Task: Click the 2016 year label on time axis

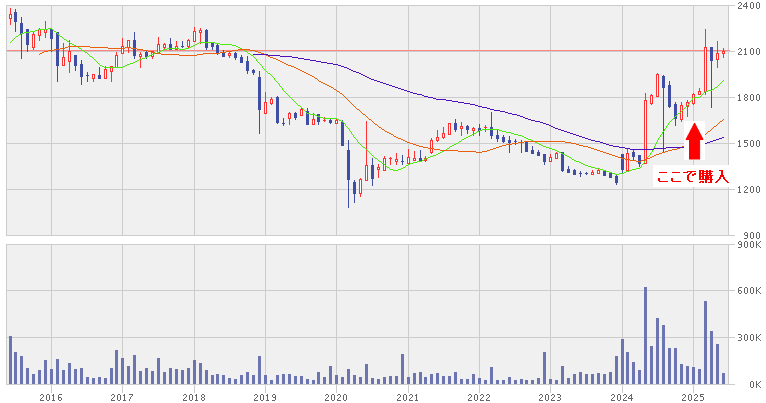Action: [51, 398]
